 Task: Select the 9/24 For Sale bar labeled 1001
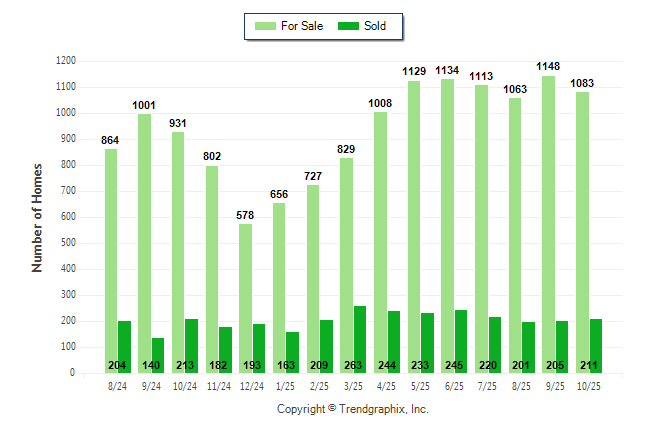click(x=145, y=243)
